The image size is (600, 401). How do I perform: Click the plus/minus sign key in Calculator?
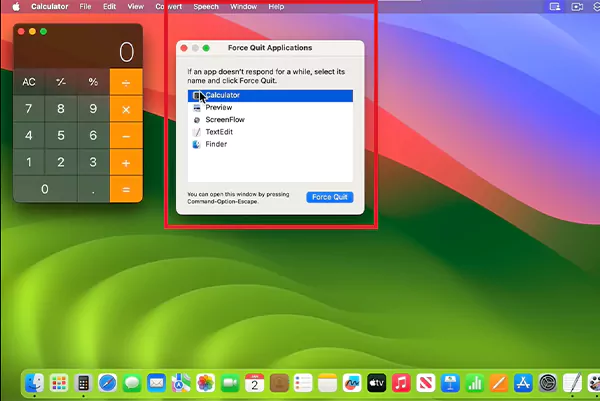click(x=61, y=82)
